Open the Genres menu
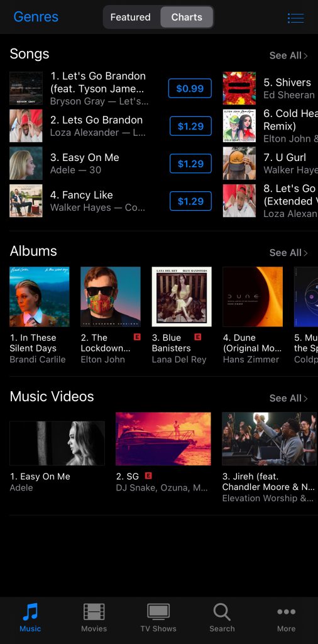Screen dimensions: 318x644 coord(36,17)
